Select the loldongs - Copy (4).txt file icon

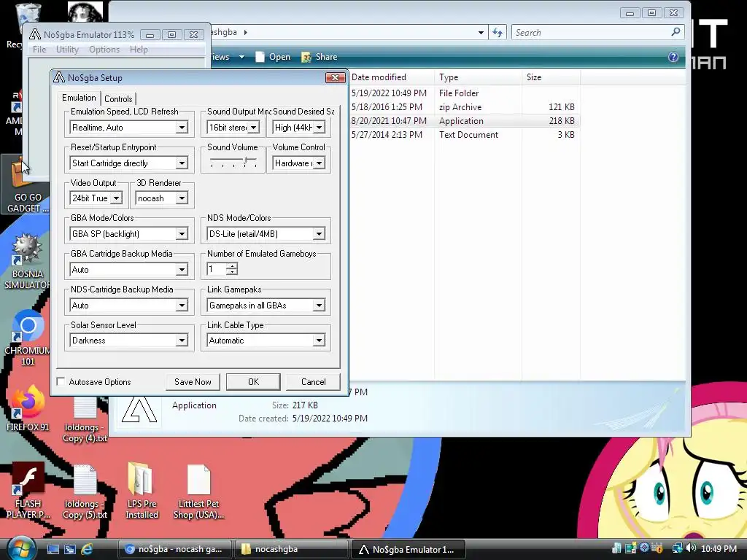pyautogui.click(x=85, y=419)
